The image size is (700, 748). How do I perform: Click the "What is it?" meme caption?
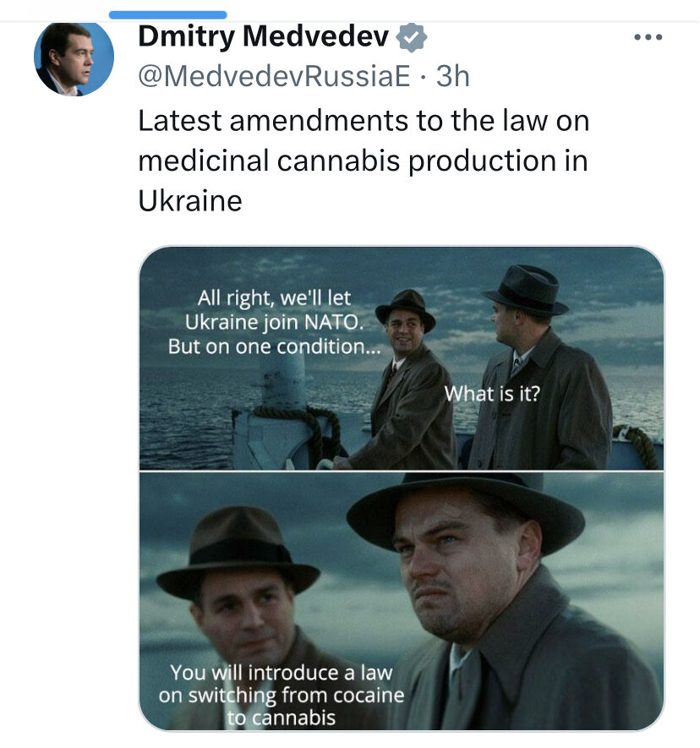click(491, 393)
